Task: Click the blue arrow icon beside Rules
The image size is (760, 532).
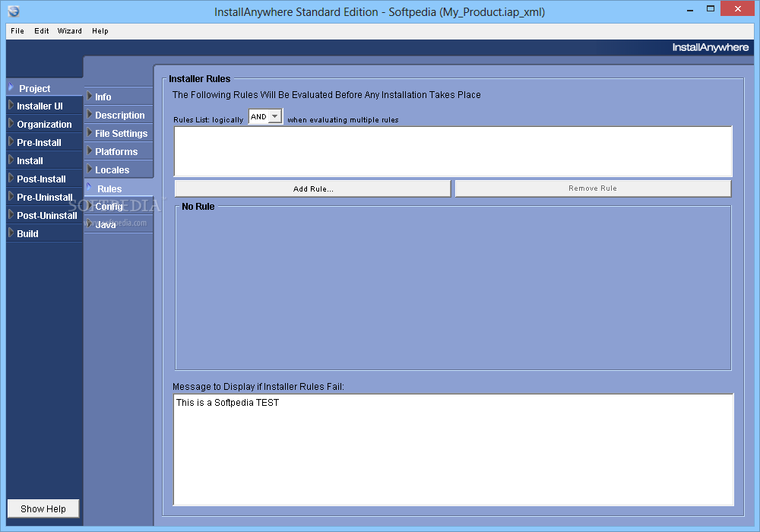Action: click(89, 187)
